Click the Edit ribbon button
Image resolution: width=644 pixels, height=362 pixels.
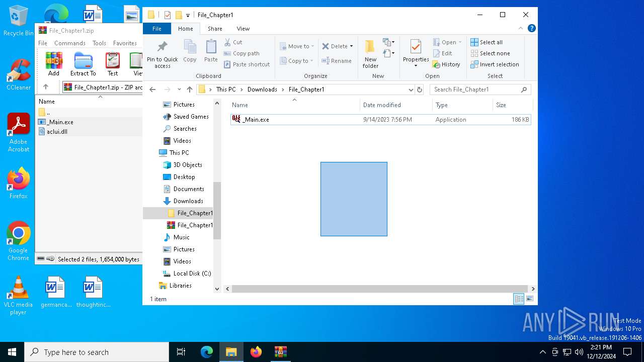(x=442, y=53)
